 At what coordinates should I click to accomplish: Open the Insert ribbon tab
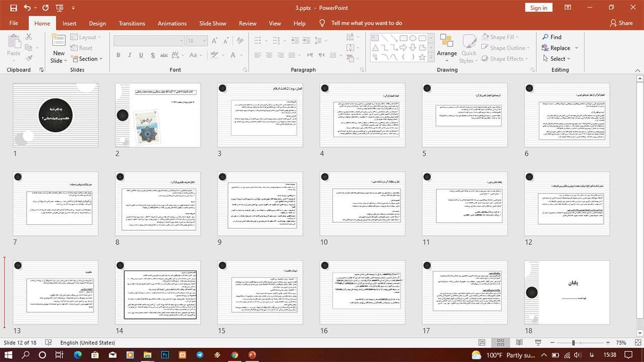tap(69, 23)
